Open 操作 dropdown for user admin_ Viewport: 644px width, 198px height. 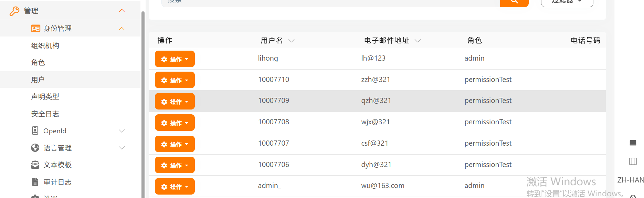[175, 187]
